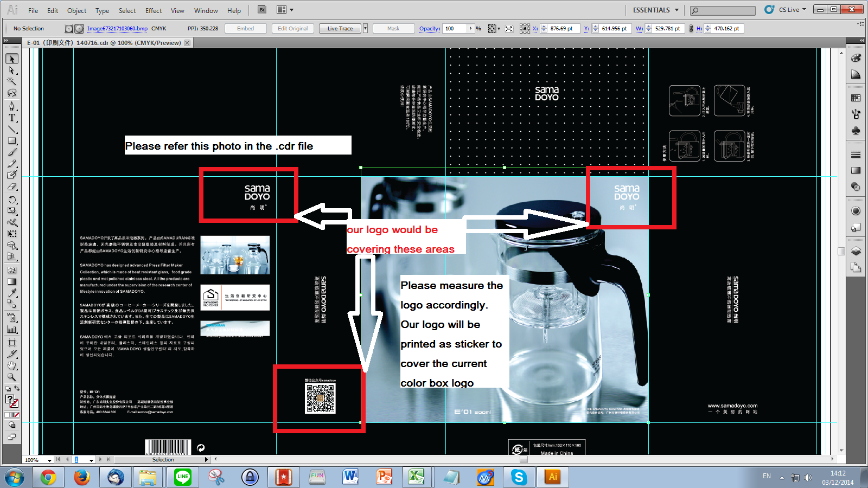Open the Color panel palette icon
This screenshot has height=488, width=868.
(856, 58)
